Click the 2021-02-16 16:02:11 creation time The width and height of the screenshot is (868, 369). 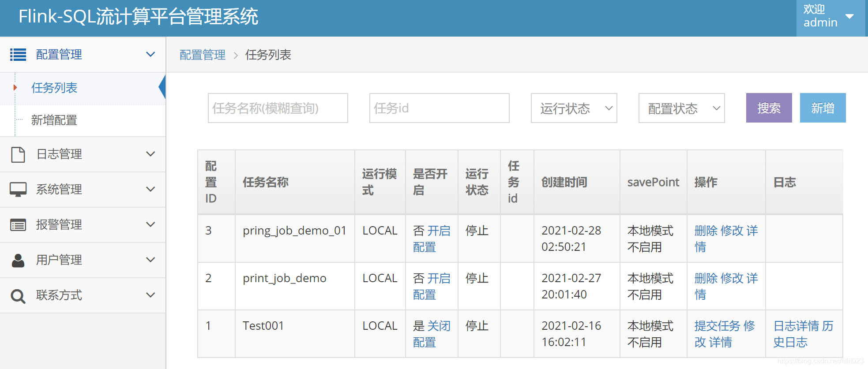coord(571,334)
